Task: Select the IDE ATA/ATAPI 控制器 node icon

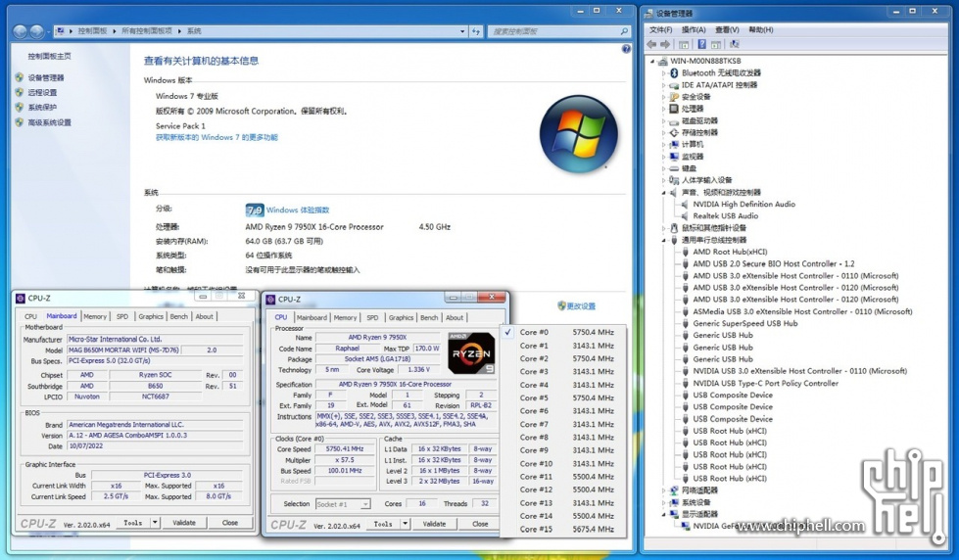Action: click(674, 85)
